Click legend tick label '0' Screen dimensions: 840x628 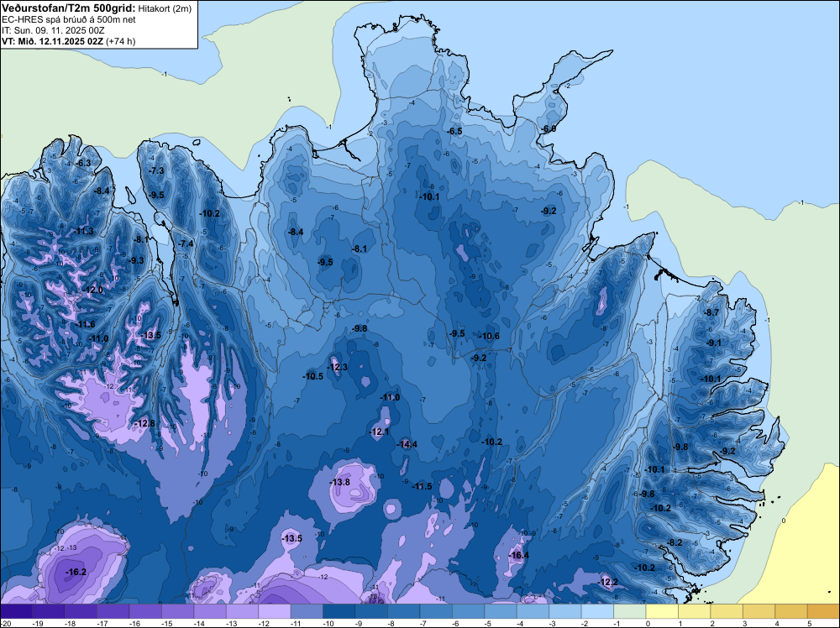pos(648,623)
